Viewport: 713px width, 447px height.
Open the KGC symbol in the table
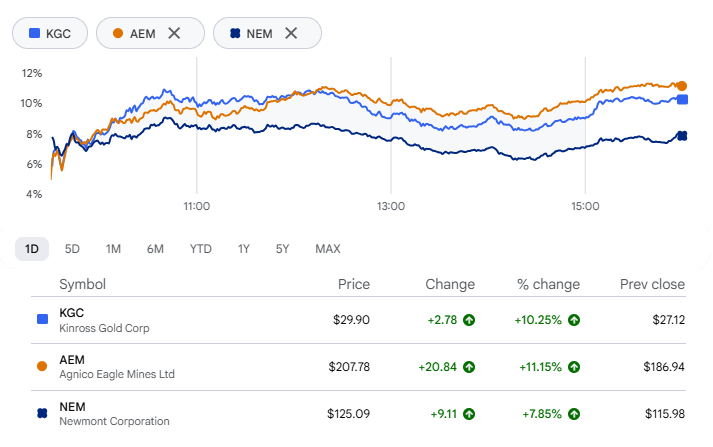[x=71, y=313]
